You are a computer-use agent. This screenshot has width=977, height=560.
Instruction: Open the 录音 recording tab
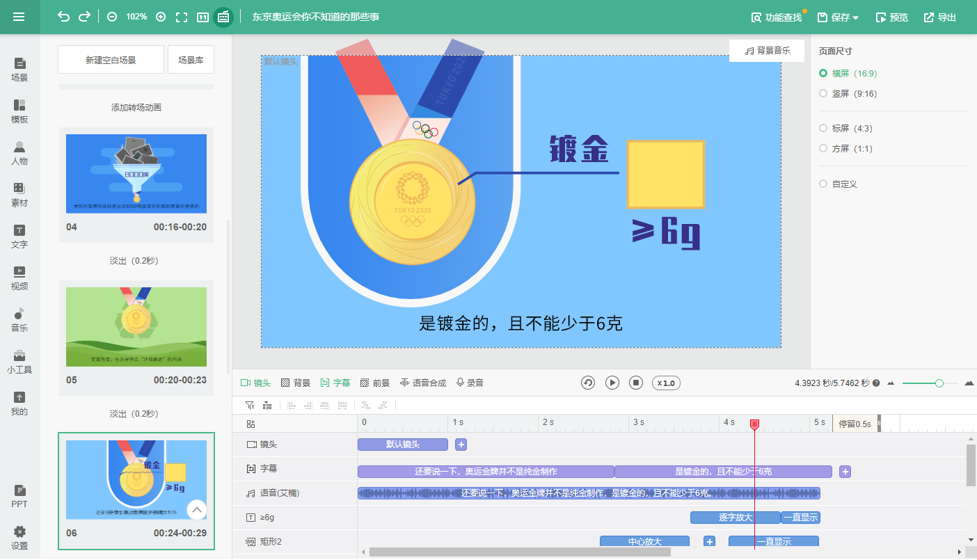coord(470,383)
